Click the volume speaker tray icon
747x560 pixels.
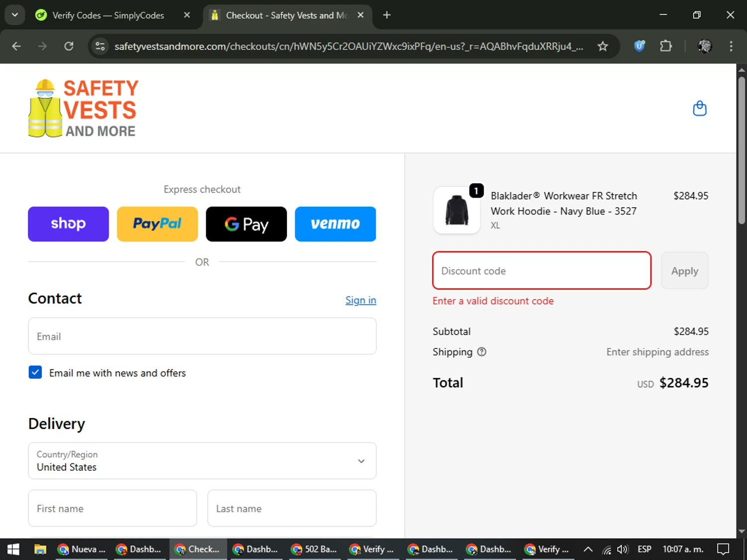coord(622,549)
